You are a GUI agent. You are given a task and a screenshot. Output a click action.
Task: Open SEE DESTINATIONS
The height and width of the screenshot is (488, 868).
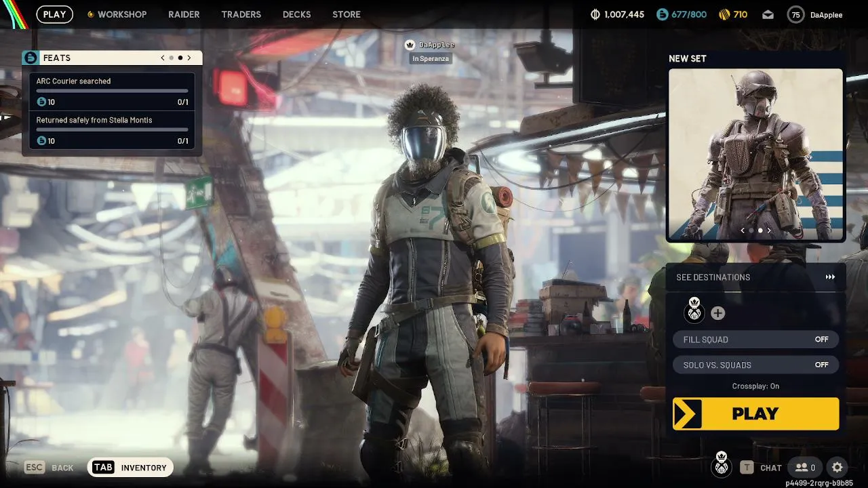pos(755,277)
